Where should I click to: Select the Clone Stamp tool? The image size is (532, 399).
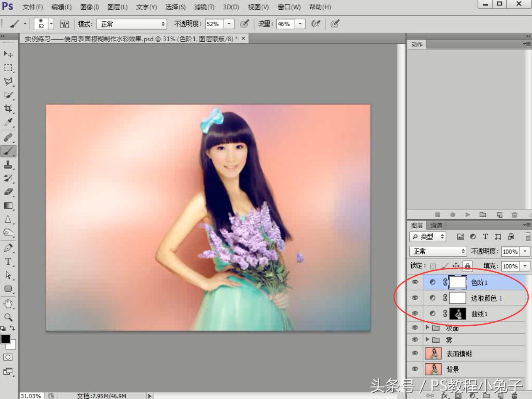(x=8, y=165)
